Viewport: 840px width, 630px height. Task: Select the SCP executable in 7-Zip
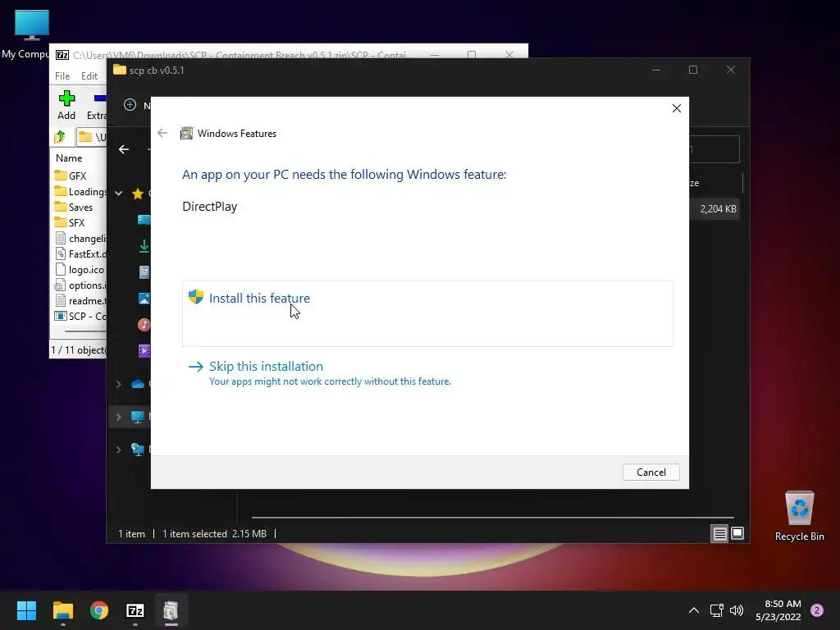click(80, 316)
